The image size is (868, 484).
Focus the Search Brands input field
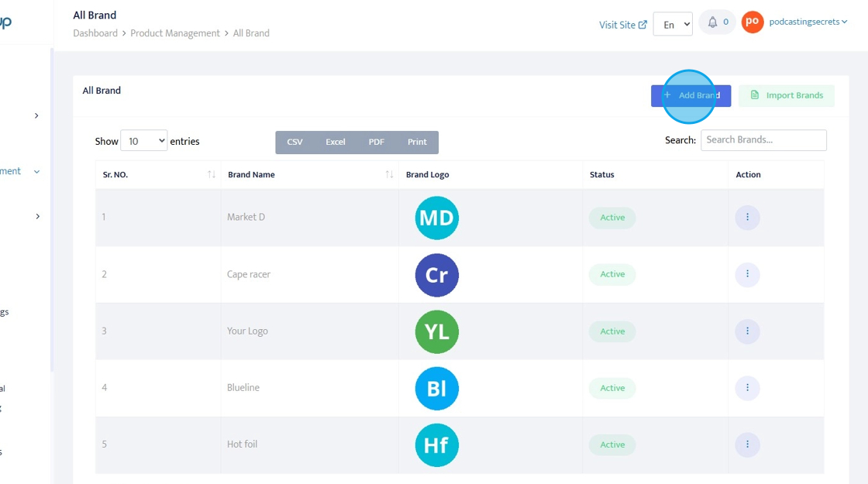(x=763, y=140)
